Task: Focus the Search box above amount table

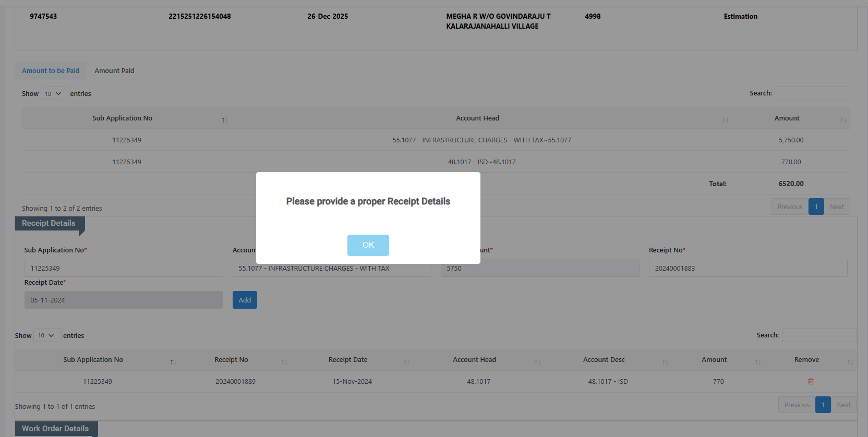Action: pyautogui.click(x=812, y=93)
